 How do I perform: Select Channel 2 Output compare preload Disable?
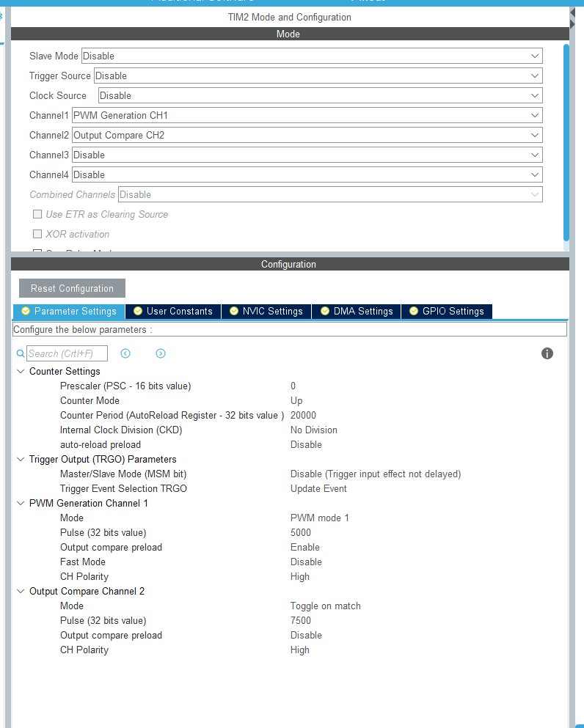coord(306,635)
